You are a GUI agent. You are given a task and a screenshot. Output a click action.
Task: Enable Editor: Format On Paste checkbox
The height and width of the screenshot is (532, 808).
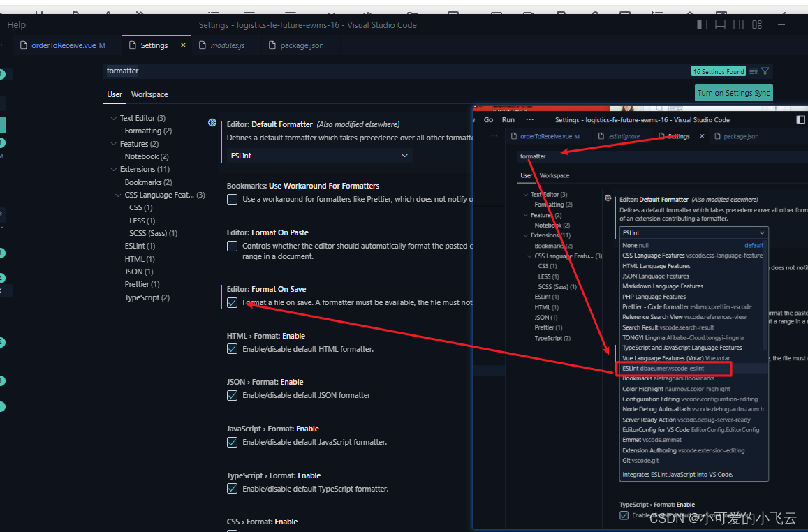pos(232,246)
